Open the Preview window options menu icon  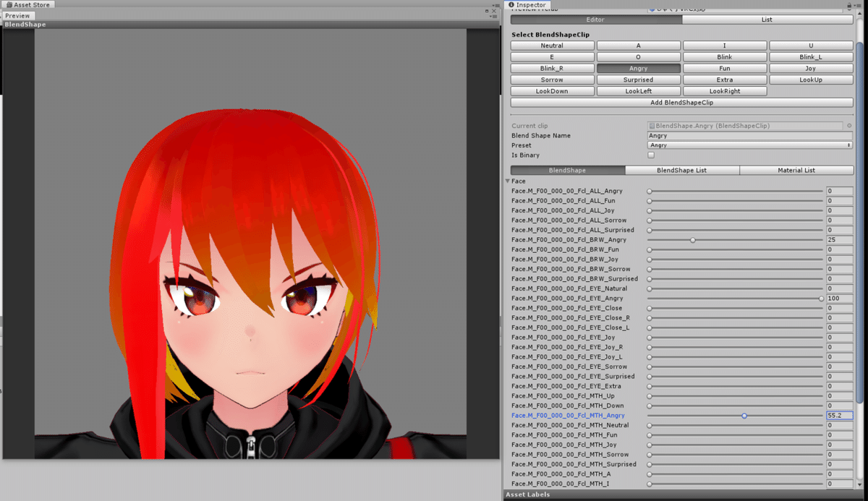click(x=495, y=15)
